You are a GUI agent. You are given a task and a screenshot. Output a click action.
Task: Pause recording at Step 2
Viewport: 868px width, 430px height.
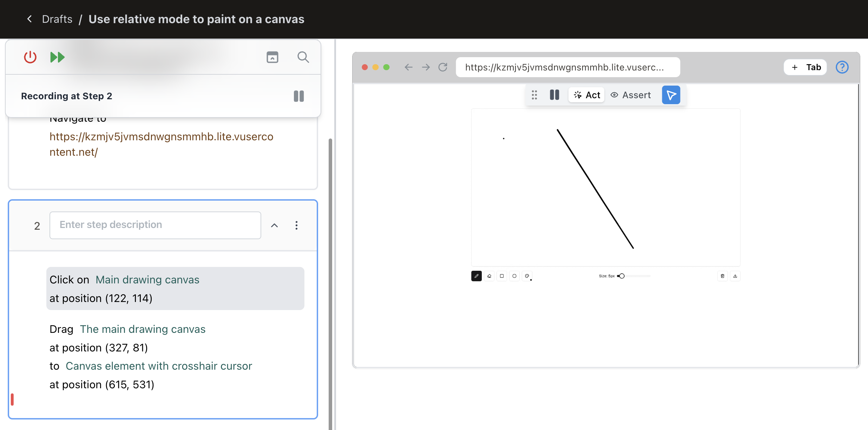tap(299, 96)
